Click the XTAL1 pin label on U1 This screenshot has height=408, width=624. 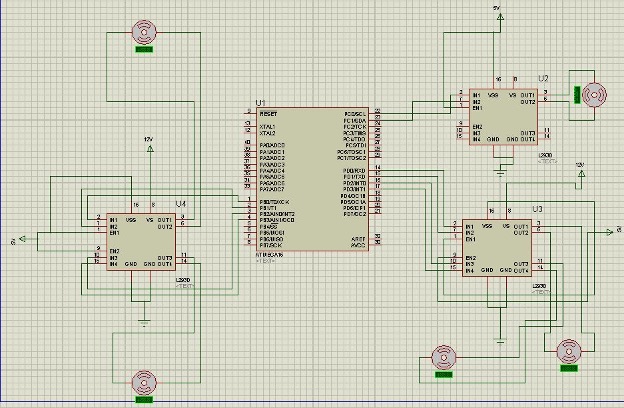[x=267, y=127]
